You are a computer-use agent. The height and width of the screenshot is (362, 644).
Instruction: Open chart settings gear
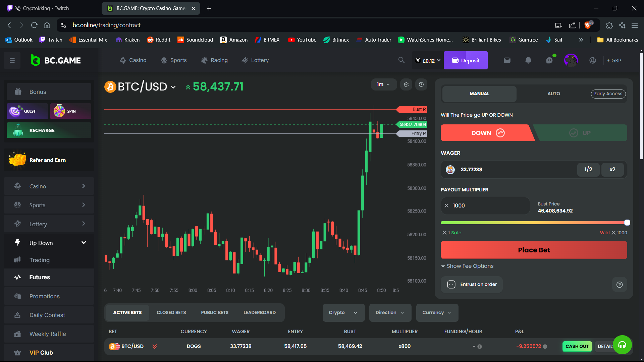pyautogui.click(x=406, y=84)
